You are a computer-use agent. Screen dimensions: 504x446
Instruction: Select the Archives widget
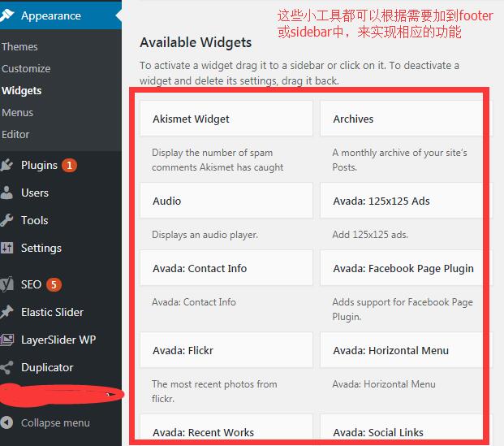(x=407, y=119)
